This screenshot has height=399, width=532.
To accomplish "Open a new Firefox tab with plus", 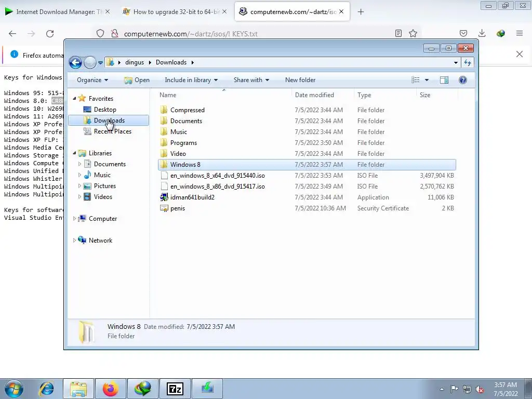I will click(x=361, y=12).
